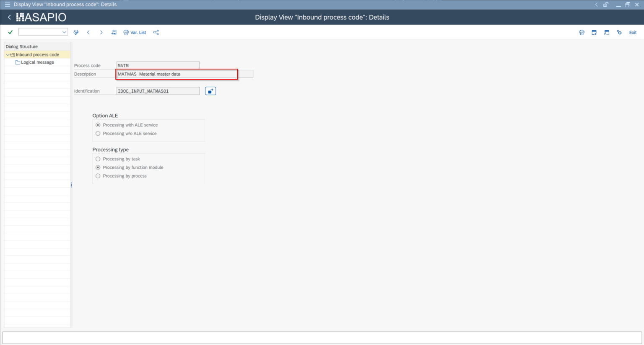Click the jump icon beside Identification field
Viewport: 644px width, 345px height.
tap(210, 91)
